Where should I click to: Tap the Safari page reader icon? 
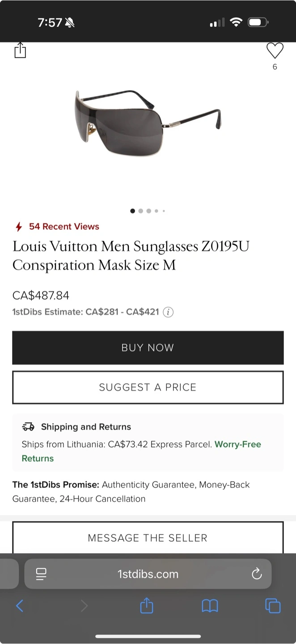point(42,574)
